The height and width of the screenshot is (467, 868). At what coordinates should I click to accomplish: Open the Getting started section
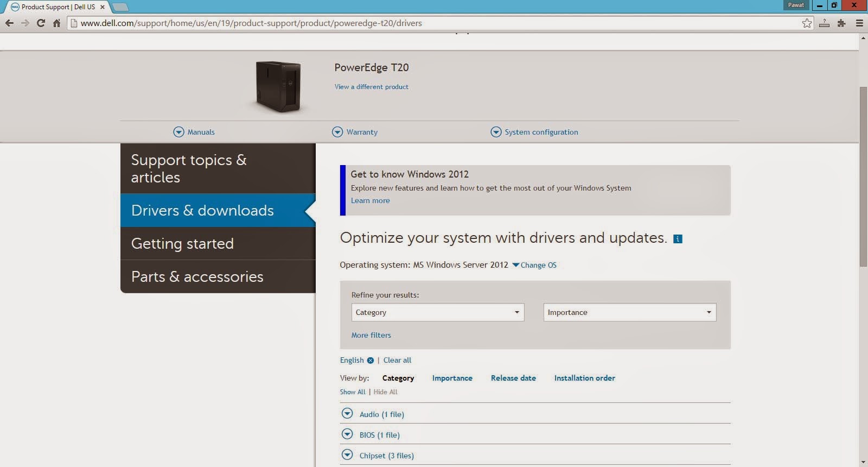[218, 243]
